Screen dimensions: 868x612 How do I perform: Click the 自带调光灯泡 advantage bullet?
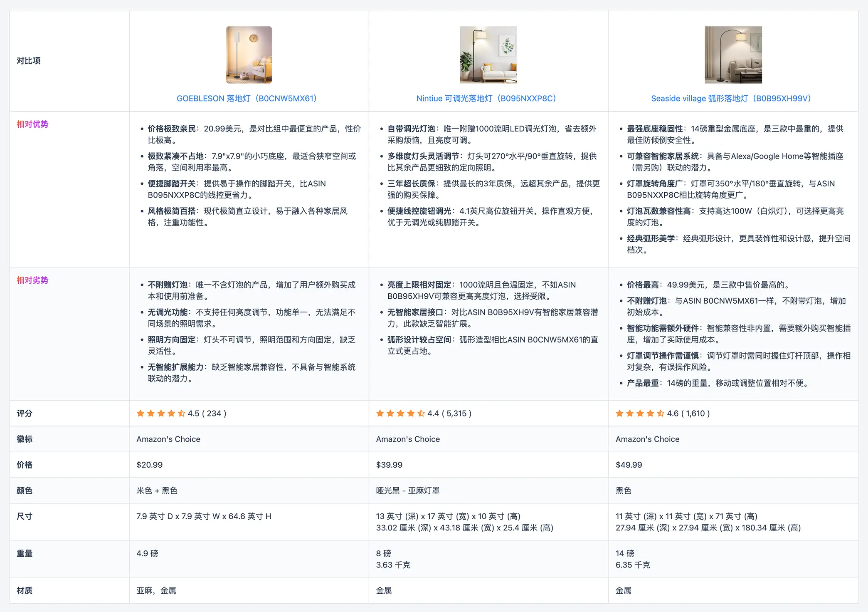(492, 135)
